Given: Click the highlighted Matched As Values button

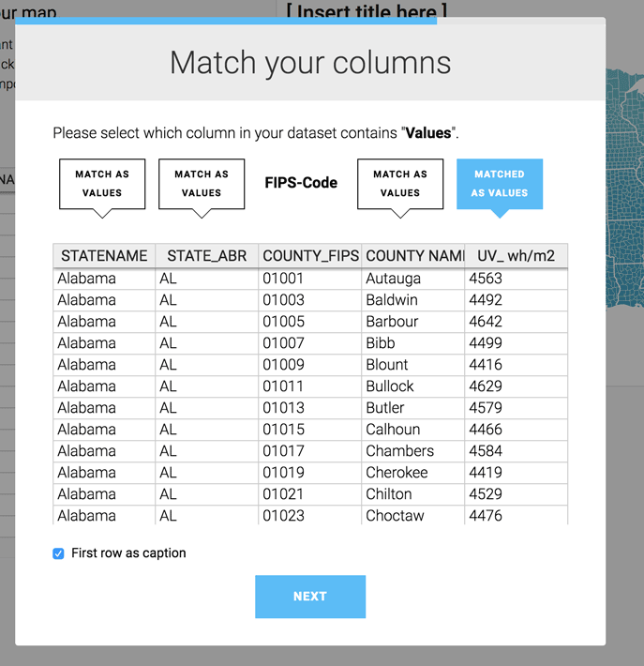Looking at the screenshot, I should coord(500,184).
